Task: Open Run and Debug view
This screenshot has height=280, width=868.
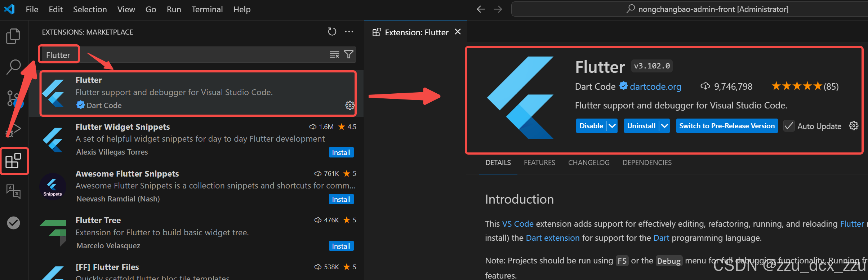Action: pyautogui.click(x=13, y=129)
